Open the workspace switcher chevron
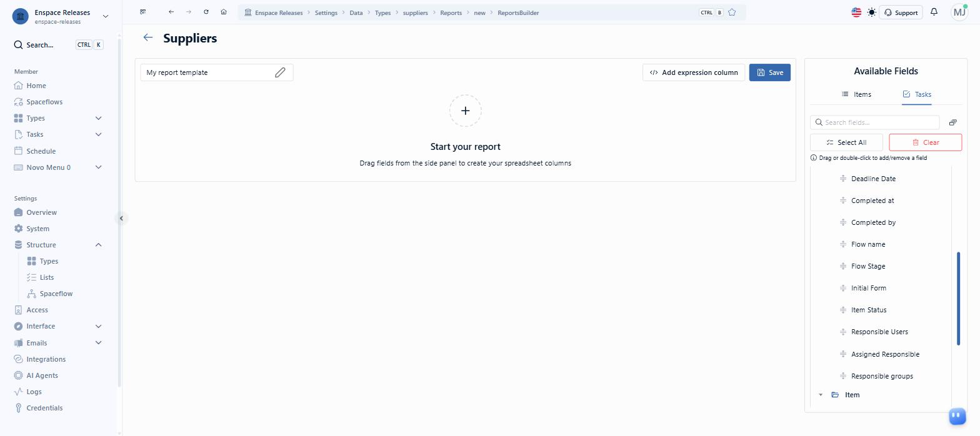The width and height of the screenshot is (980, 436). coord(105,16)
